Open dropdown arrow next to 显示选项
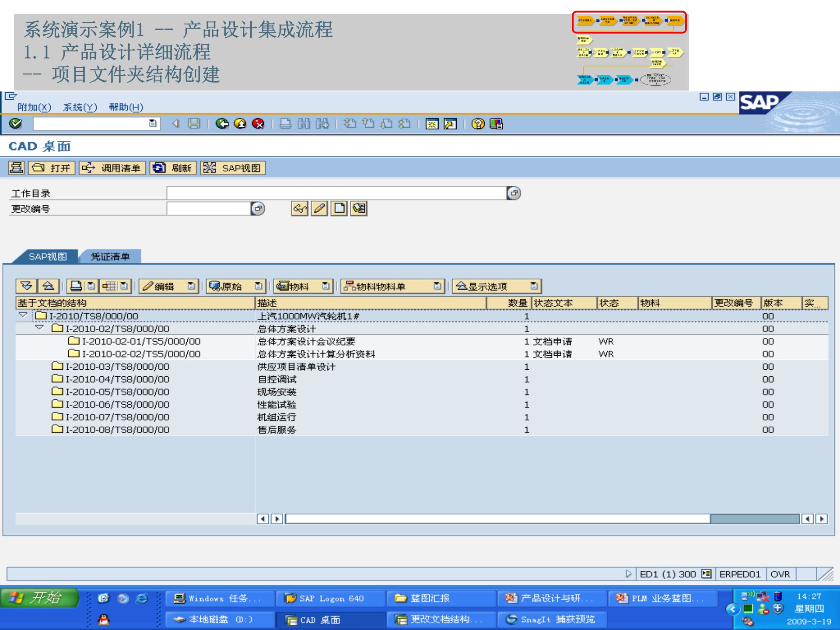This screenshot has height=630, width=840. [x=534, y=286]
